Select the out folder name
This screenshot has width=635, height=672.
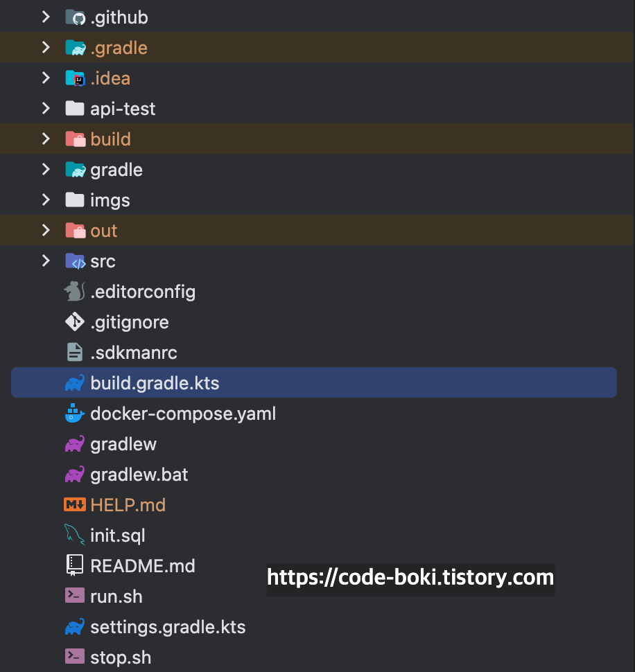click(x=104, y=231)
